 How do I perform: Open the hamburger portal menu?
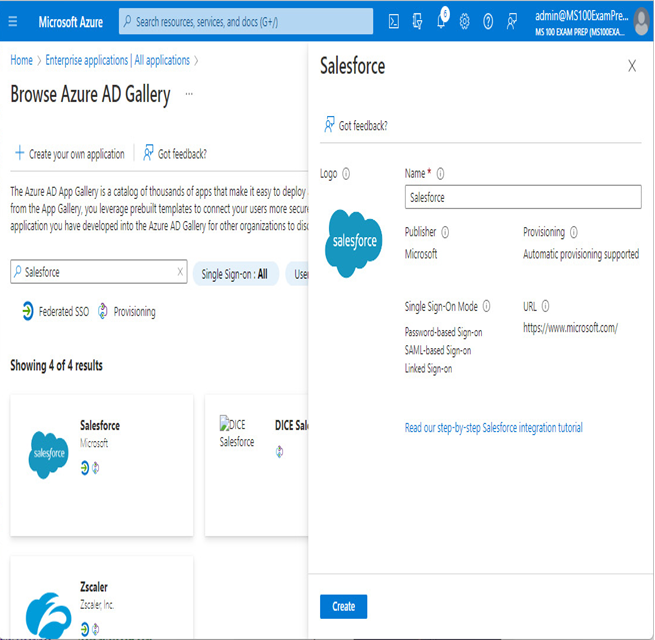coord(13,21)
